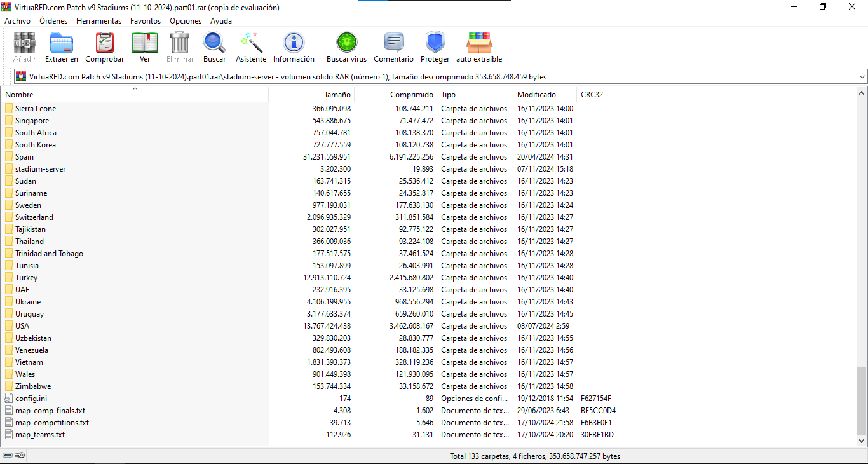Image resolution: width=868 pixels, height=464 pixels.
Task: Click the scrollbar up arrow
Action: [862, 92]
